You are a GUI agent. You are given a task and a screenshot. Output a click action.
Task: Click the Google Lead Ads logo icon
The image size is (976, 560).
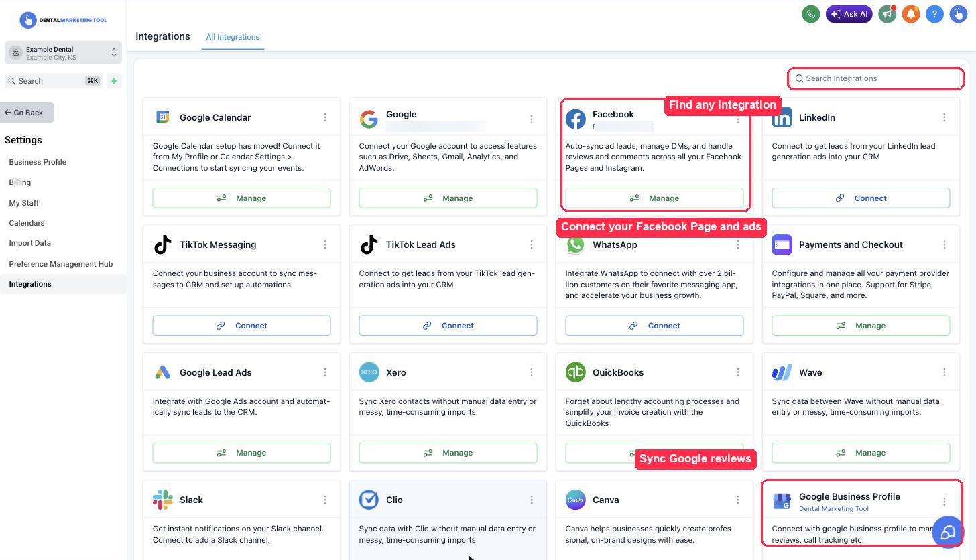coord(162,372)
